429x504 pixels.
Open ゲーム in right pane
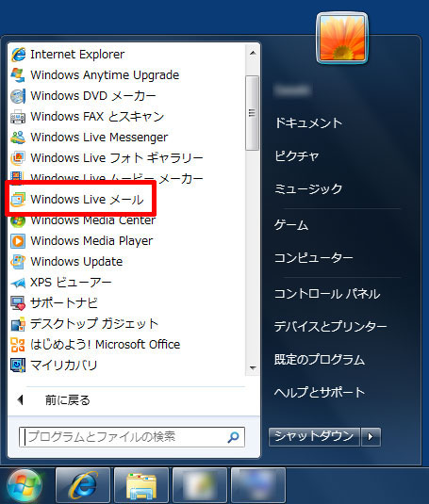click(x=291, y=225)
